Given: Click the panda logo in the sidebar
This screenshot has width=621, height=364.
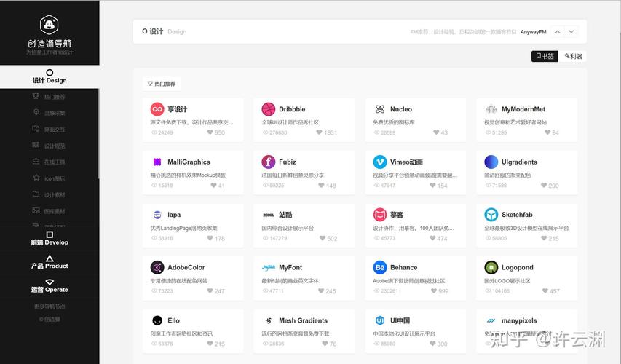Looking at the screenshot, I should point(50,25).
